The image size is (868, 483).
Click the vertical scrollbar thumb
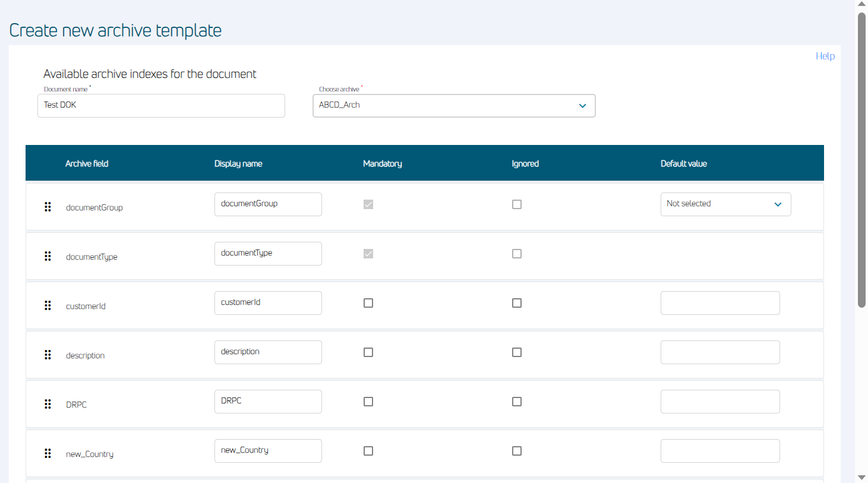[861, 160]
